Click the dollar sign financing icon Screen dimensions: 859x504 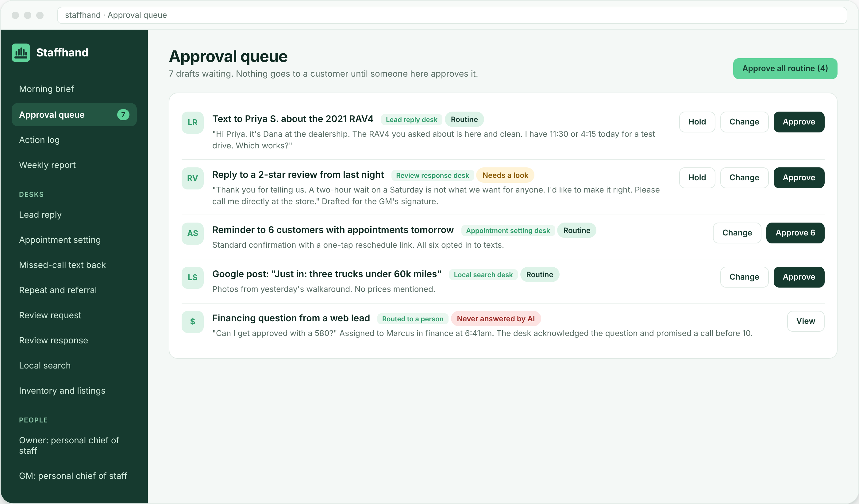[193, 322]
